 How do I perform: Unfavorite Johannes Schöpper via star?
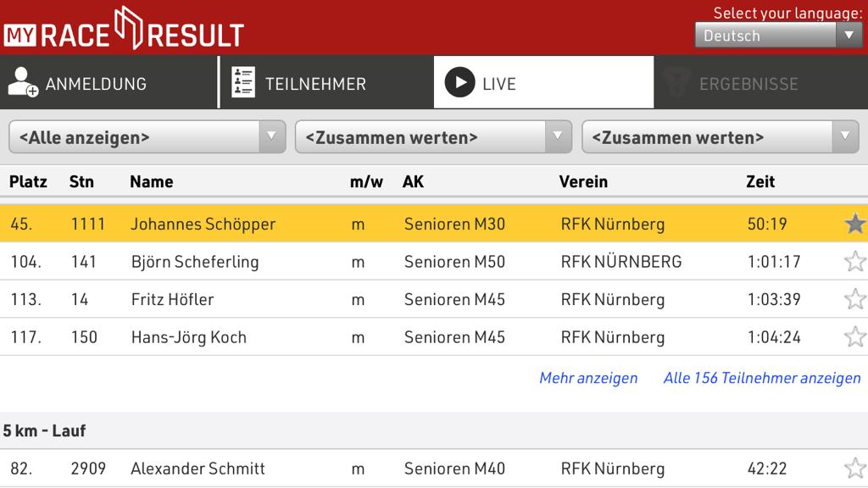pyautogui.click(x=854, y=224)
